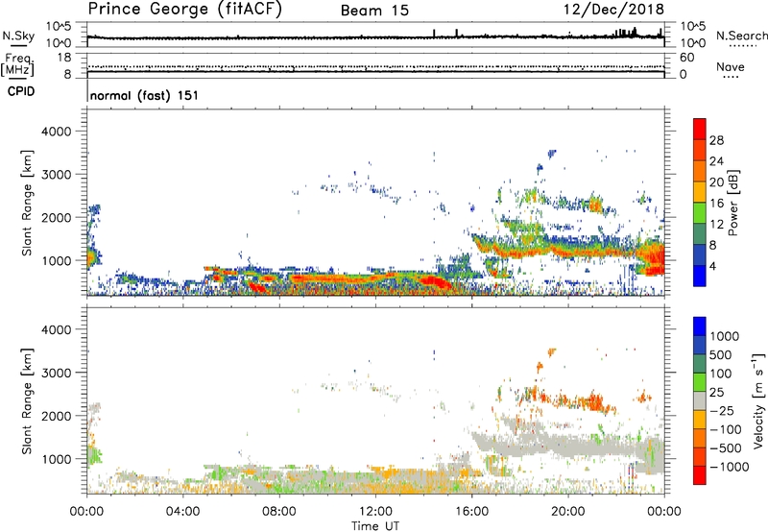768x532 pixels.
Task: Click the '4000' tick in velocity panel
Action: coord(56,329)
